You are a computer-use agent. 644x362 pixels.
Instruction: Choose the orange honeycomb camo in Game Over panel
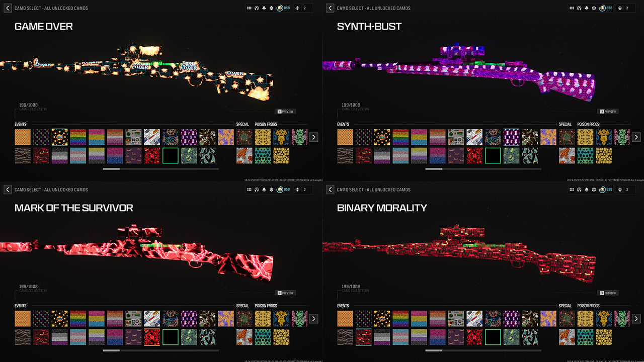coord(23,137)
